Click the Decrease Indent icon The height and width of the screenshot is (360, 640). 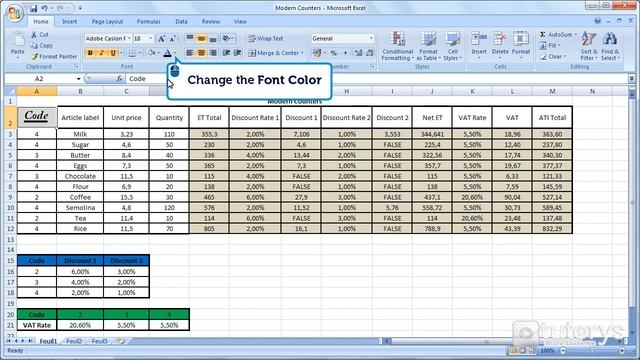tap(226, 53)
